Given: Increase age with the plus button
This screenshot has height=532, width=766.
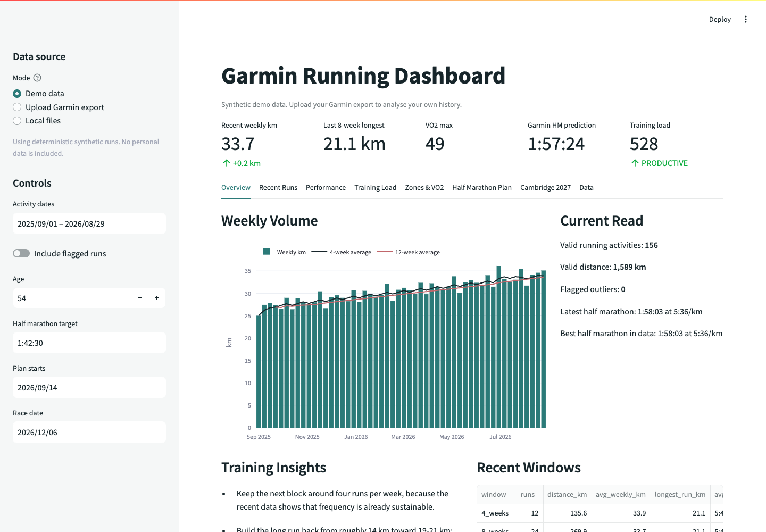Looking at the screenshot, I should point(157,298).
